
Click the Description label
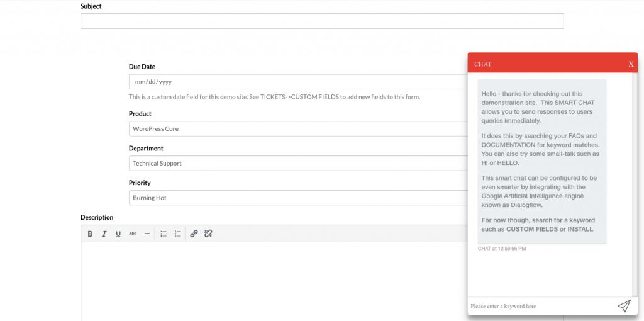[97, 217]
